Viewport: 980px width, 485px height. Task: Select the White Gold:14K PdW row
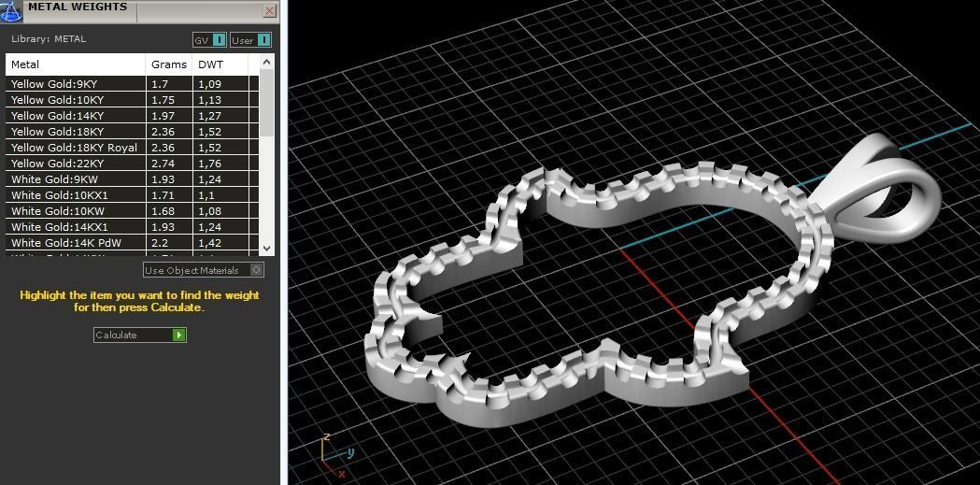[132, 243]
